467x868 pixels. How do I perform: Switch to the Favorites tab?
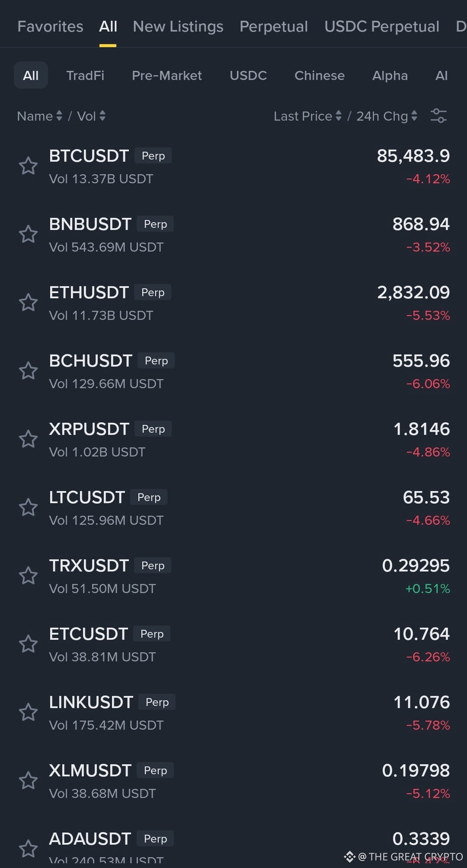tap(50, 27)
